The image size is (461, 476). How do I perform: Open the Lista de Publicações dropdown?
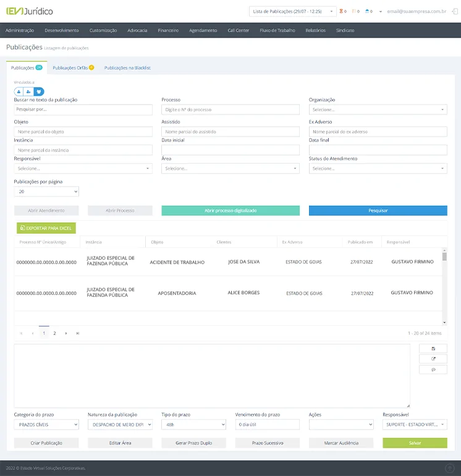tap(292, 11)
